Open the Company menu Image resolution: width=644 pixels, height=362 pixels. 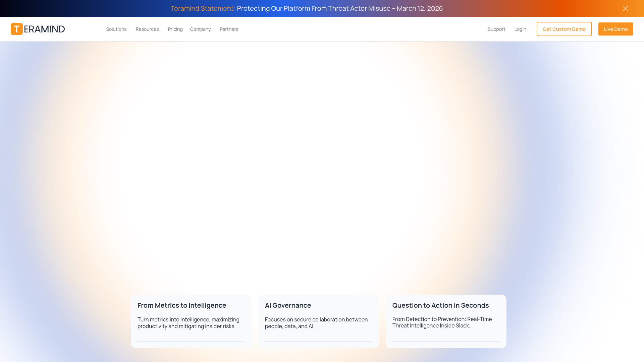tap(200, 29)
